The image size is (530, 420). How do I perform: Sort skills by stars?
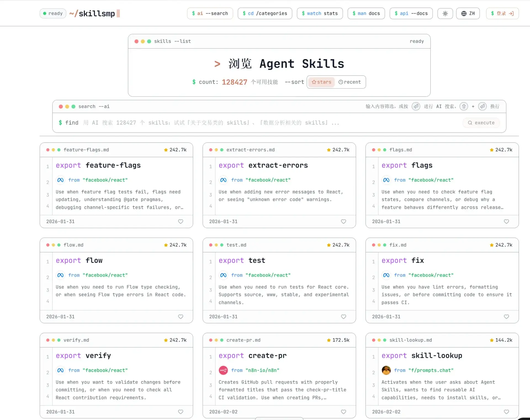(x=321, y=82)
